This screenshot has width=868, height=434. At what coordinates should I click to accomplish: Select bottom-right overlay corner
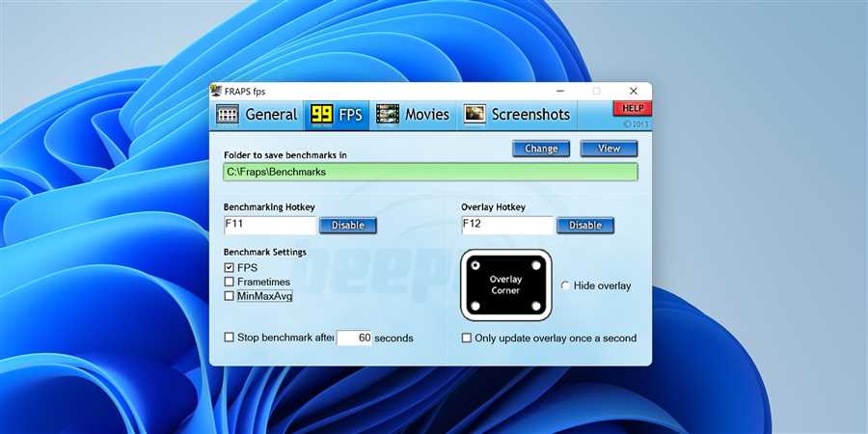[x=536, y=306]
